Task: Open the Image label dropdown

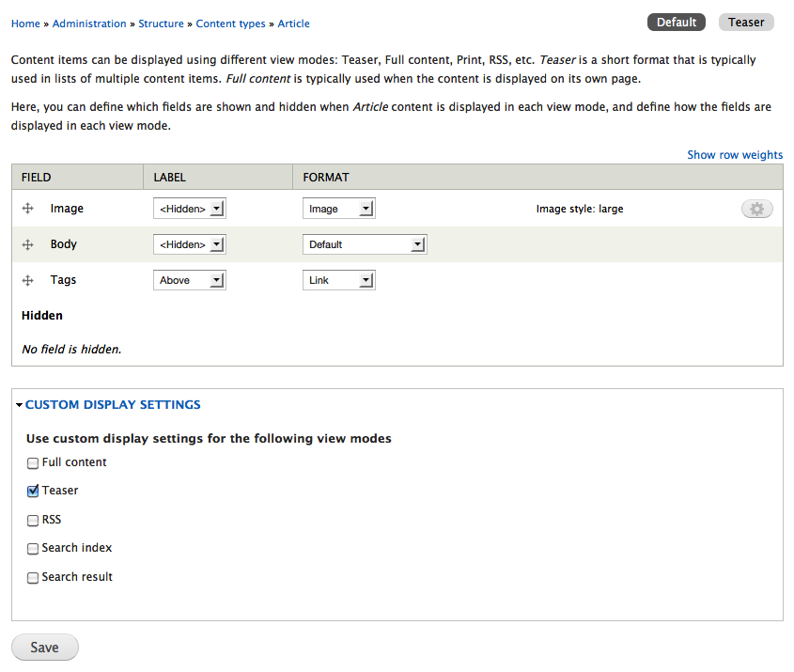Action: pyautogui.click(x=189, y=209)
